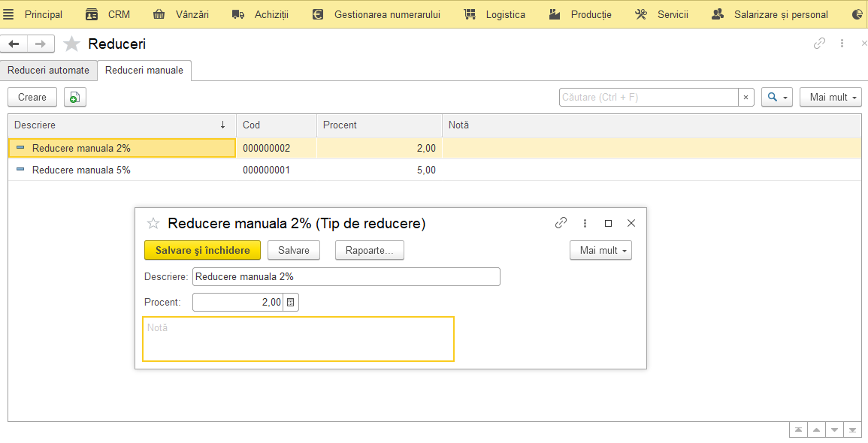Click the Achiziții truck icon

pos(238,14)
